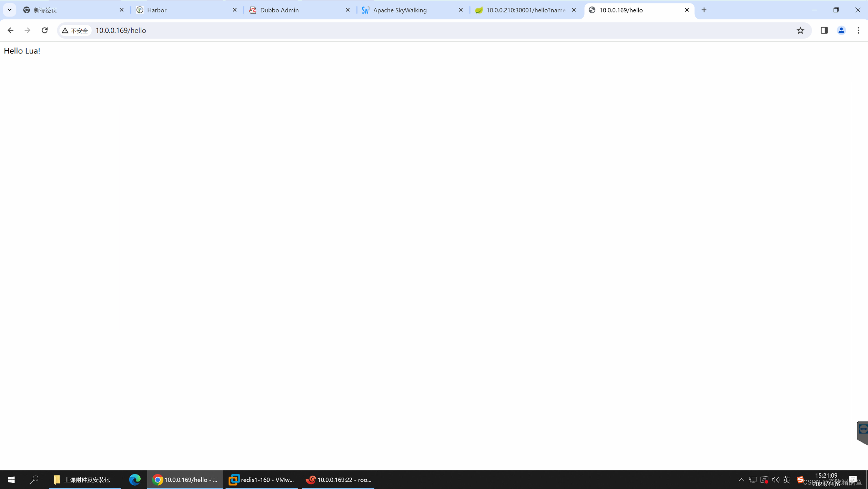868x489 pixels.
Task: Open a new browser tab
Action: pyautogui.click(x=704, y=10)
